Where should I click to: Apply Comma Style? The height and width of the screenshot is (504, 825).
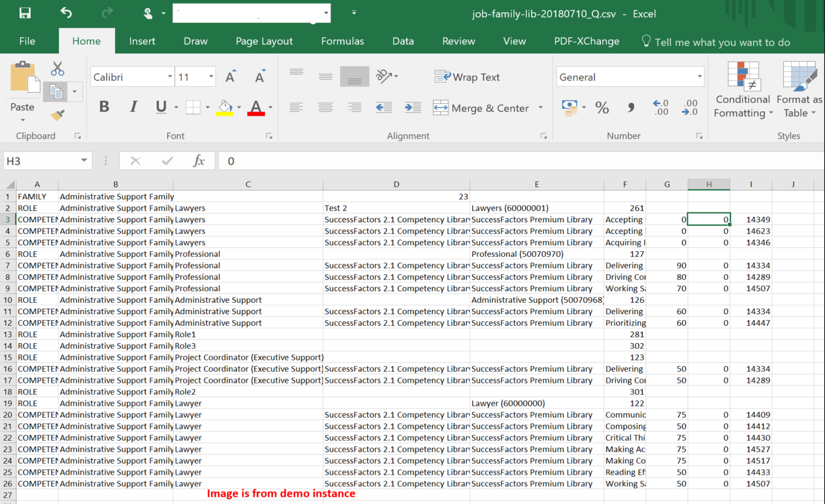(x=631, y=108)
